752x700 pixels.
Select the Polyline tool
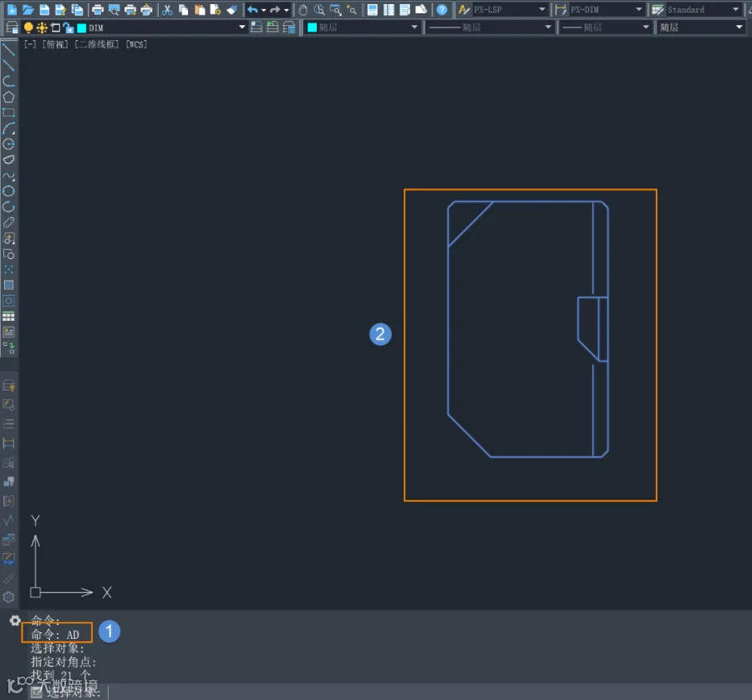point(8,81)
